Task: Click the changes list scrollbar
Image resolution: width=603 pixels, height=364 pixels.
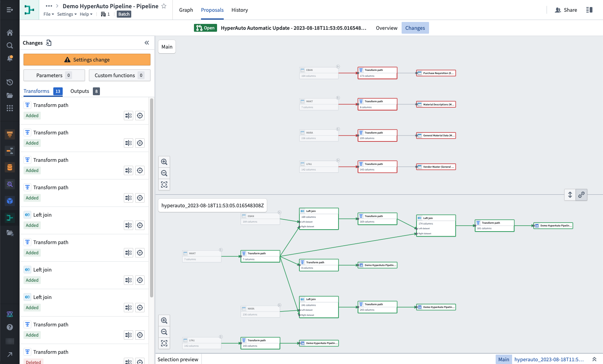Action: [x=152, y=198]
